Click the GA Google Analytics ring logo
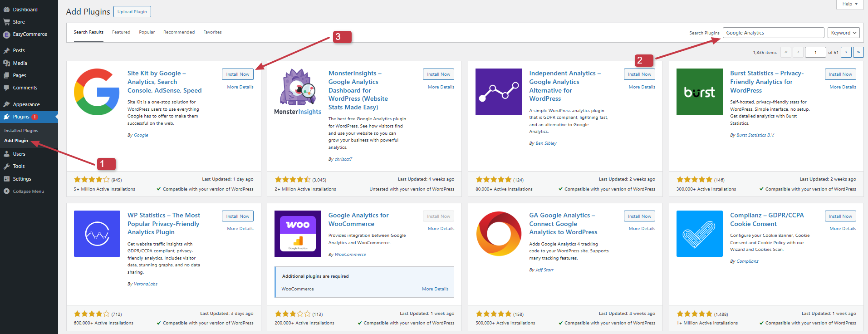868x334 pixels. click(x=499, y=234)
